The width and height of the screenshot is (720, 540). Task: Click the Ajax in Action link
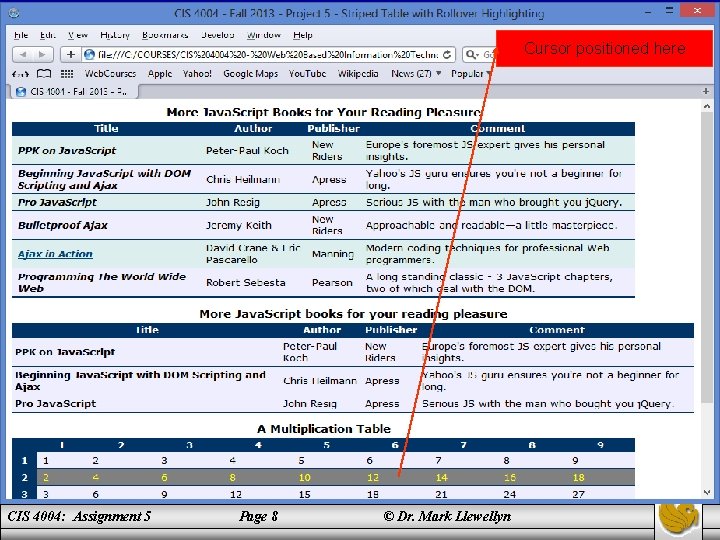pyautogui.click(x=55, y=254)
